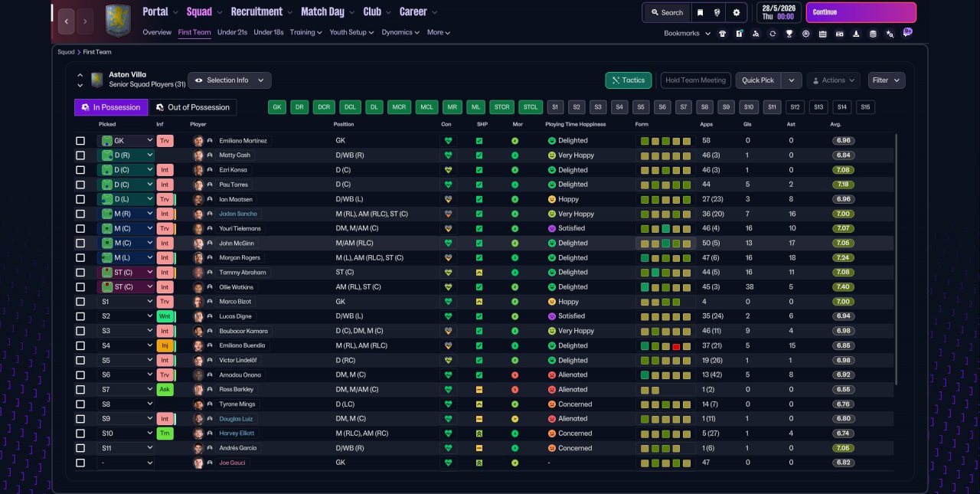The width and height of the screenshot is (980, 494).
Task: Expand the Quick Pick arrow dropdown
Action: coord(792,80)
